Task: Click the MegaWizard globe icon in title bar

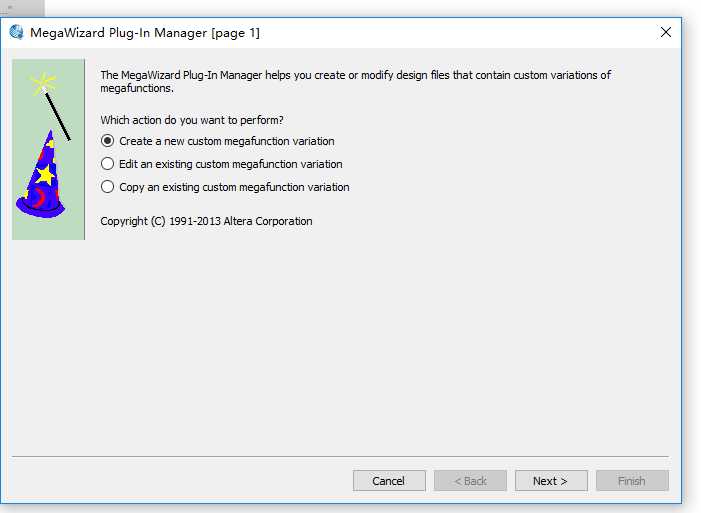Action: point(17,32)
